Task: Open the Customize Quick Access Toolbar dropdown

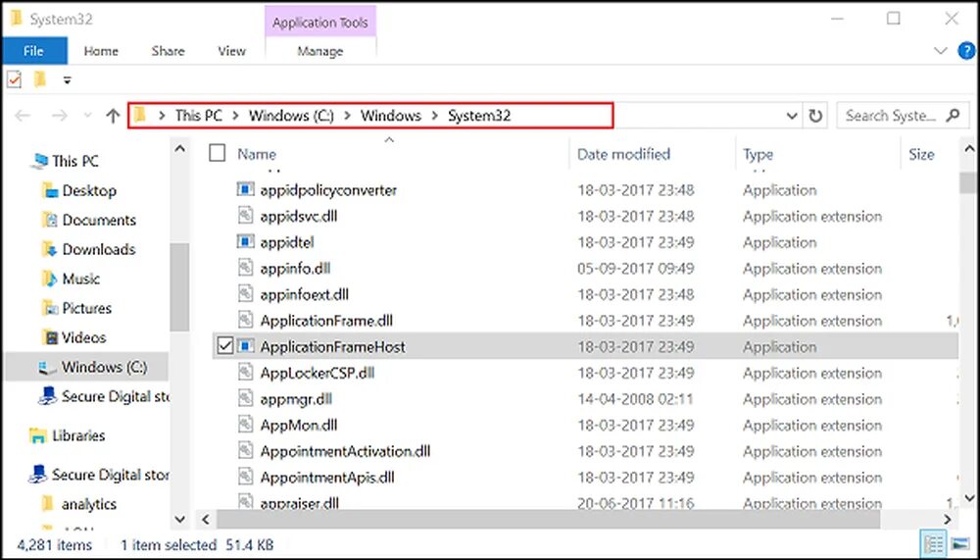Action: click(67, 80)
